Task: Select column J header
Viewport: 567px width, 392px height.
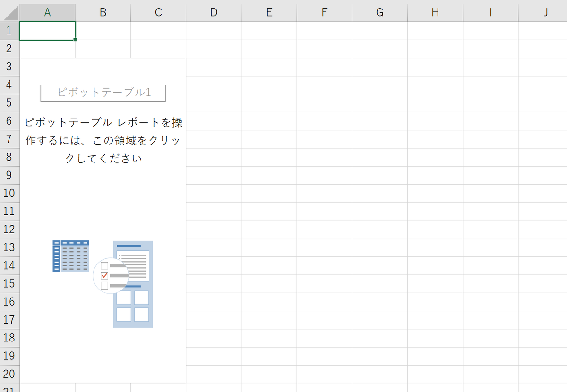Action: [x=543, y=13]
